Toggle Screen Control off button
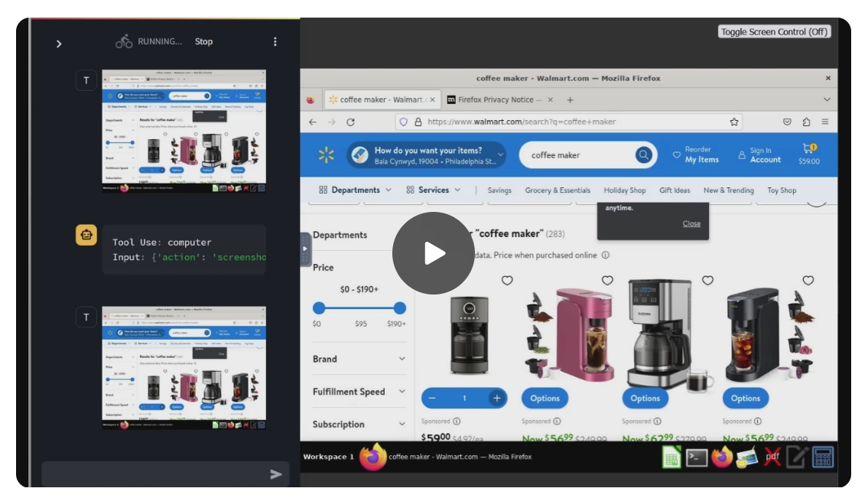Screen dimensions: 868x498 tap(774, 31)
